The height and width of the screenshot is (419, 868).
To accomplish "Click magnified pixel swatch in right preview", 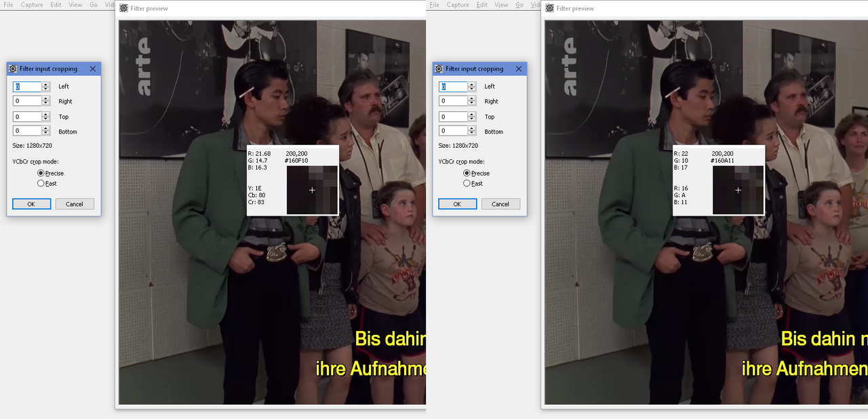I will pos(738,190).
